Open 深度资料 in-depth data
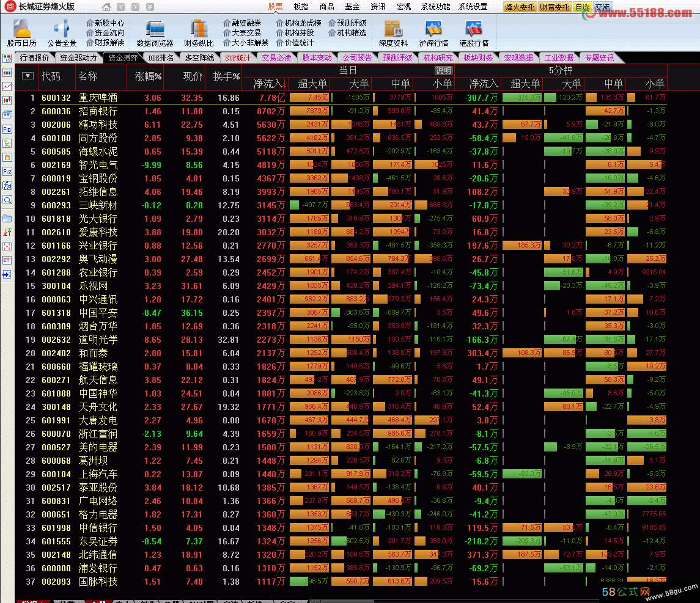The width and height of the screenshot is (700, 603). click(x=393, y=33)
